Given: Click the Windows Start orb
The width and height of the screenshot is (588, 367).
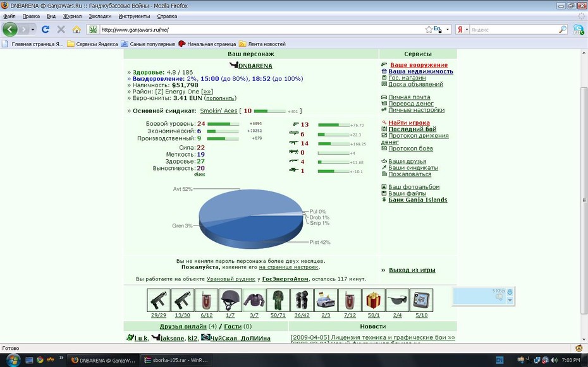Looking at the screenshot, I should pos(13,360).
